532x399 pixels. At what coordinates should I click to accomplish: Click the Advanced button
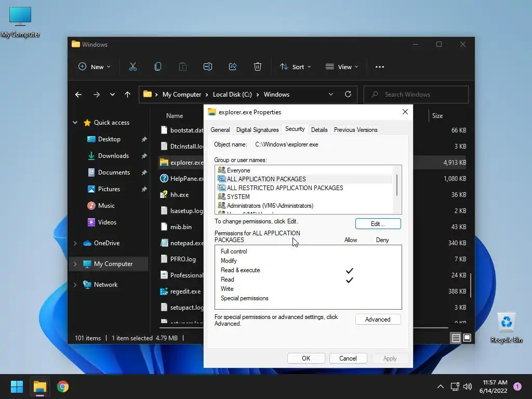(378, 320)
